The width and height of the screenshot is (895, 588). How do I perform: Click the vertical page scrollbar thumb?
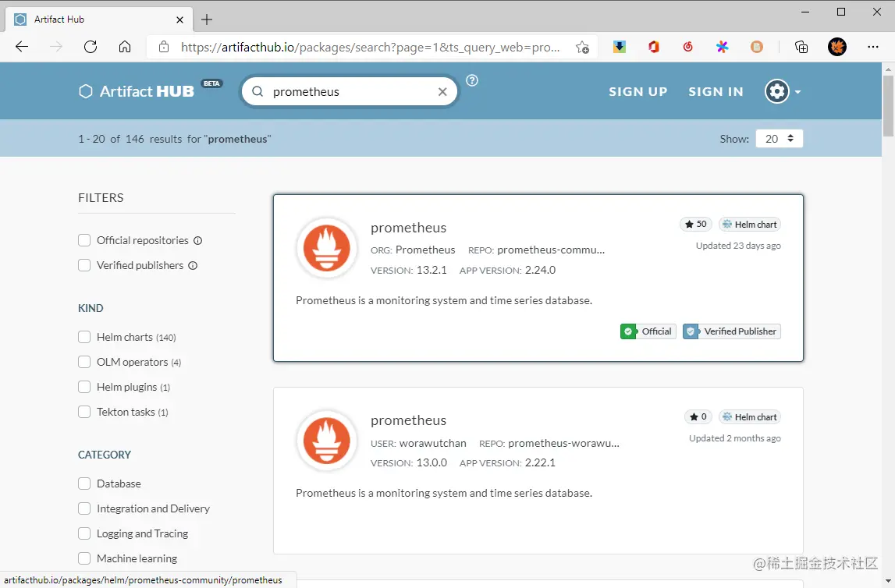click(x=888, y=105)
